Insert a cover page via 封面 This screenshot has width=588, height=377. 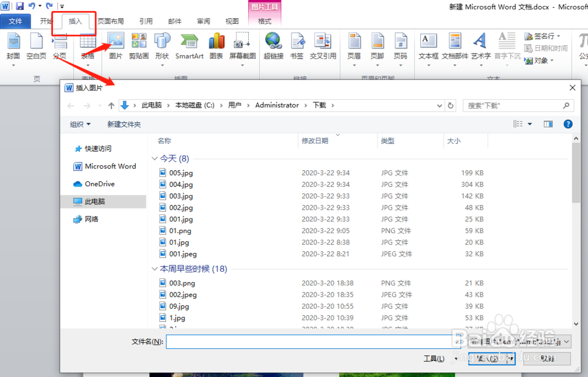pyautogui.click(x=13, y=49)
